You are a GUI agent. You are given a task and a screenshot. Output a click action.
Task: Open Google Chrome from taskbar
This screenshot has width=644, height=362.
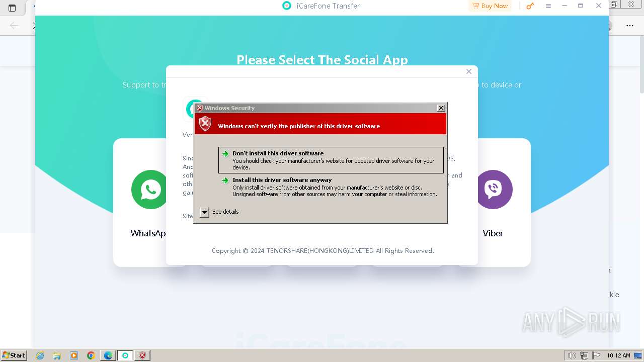pos(91,355)
